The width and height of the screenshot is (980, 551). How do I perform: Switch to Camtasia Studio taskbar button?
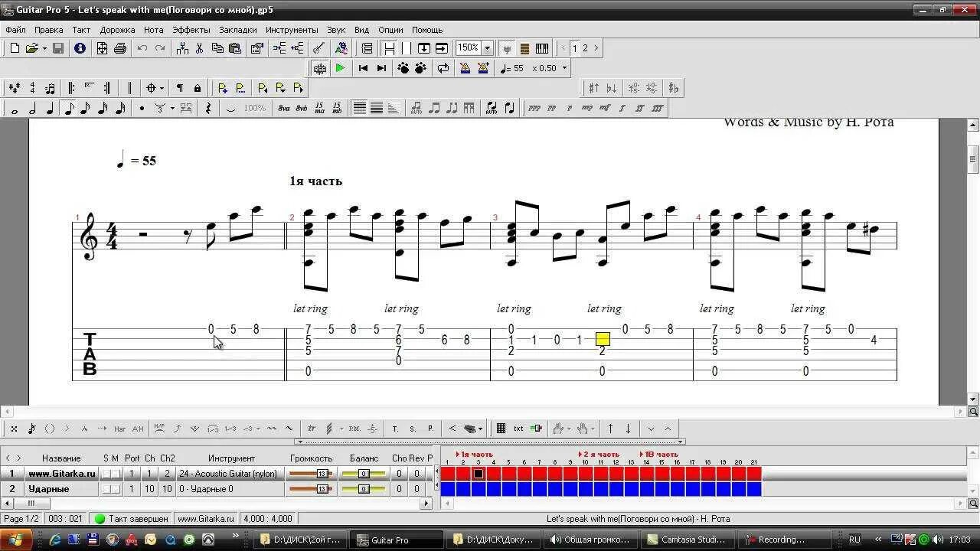(x=689, y=540)
